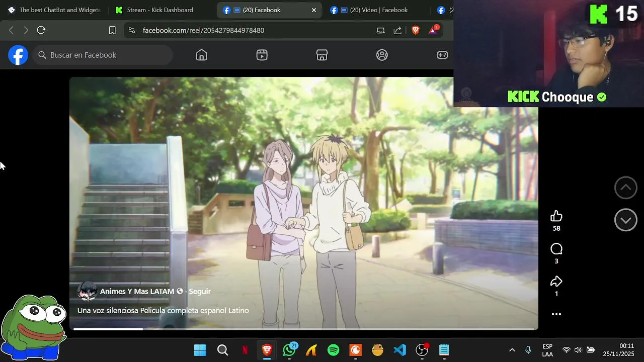Click the address bar URL
This screenshot has height=362, width=644.
point(203,30)
